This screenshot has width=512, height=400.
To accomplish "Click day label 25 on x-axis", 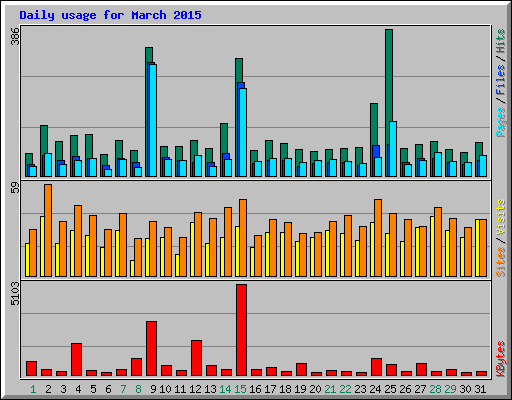I will [x=390, y=389].
